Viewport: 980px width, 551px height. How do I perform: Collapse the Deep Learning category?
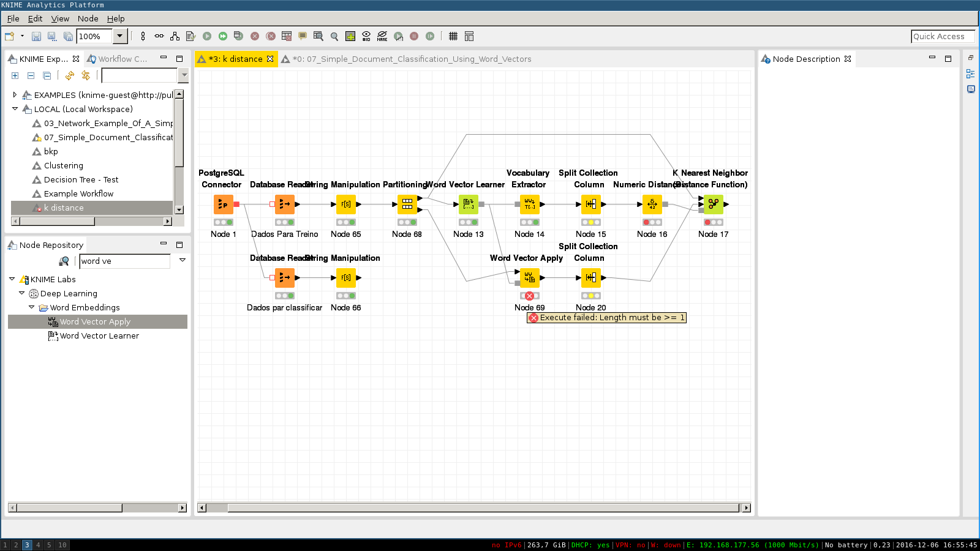pos(22,293)
